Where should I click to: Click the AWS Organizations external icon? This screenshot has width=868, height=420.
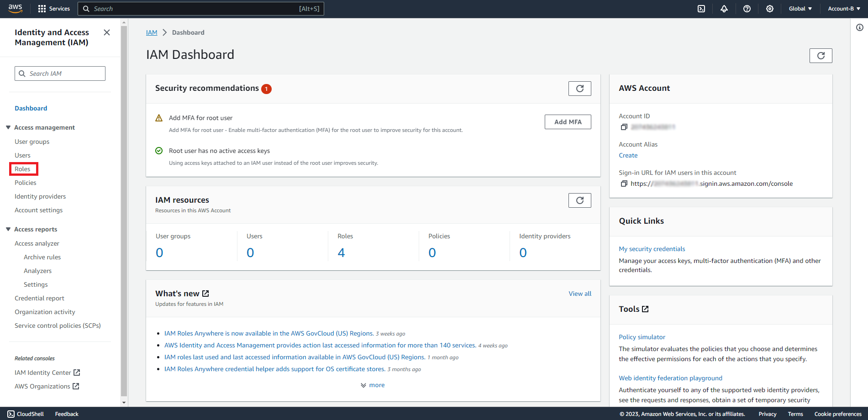76,386
